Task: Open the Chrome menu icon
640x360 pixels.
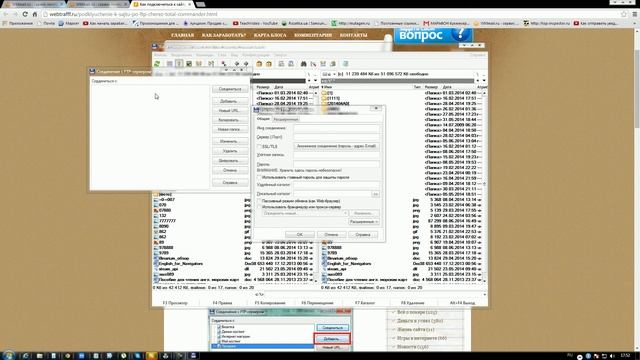Action: click(x=635, y=14)
